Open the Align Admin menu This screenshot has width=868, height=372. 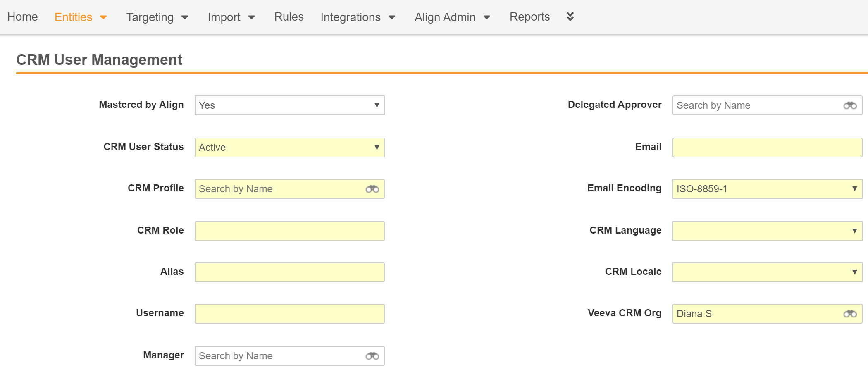click(452, 17)
